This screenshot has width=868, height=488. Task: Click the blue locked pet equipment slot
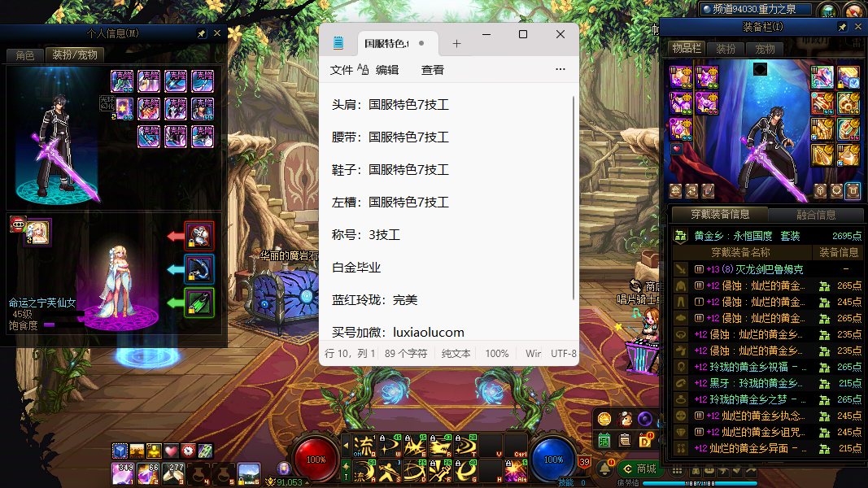[x=199, y=269]
